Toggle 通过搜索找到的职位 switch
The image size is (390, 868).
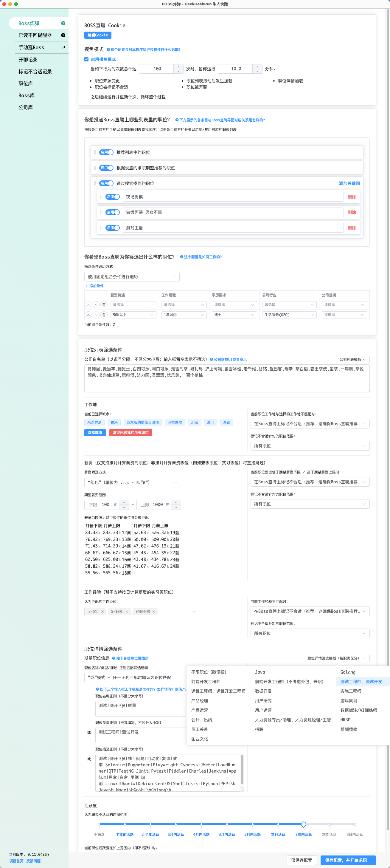pos(106,183)
